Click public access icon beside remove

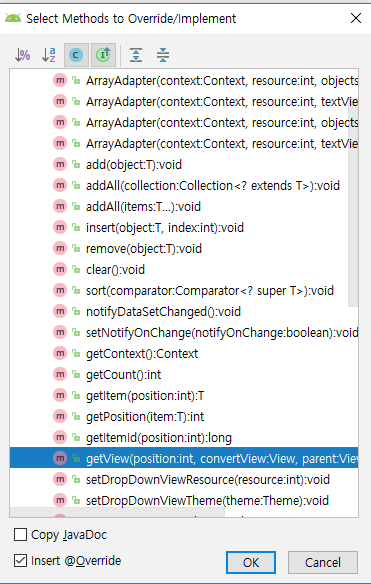pyautogui.click(x=76, y=248)
